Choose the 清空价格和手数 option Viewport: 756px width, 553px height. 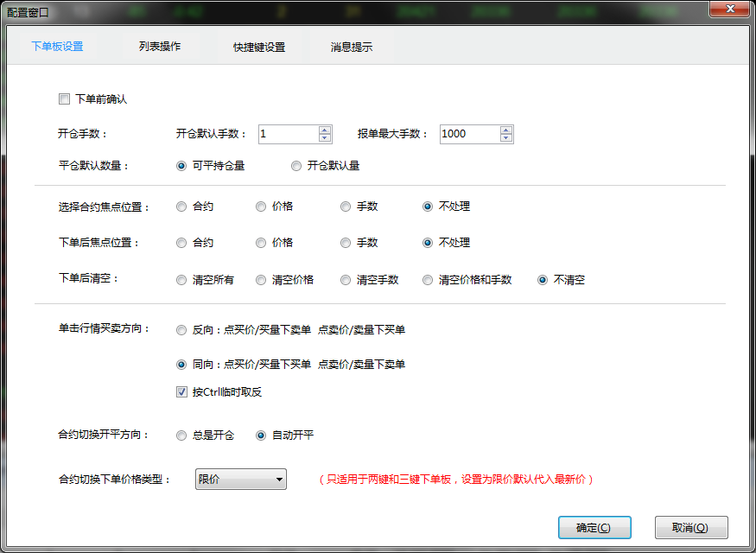click(428, 280)
